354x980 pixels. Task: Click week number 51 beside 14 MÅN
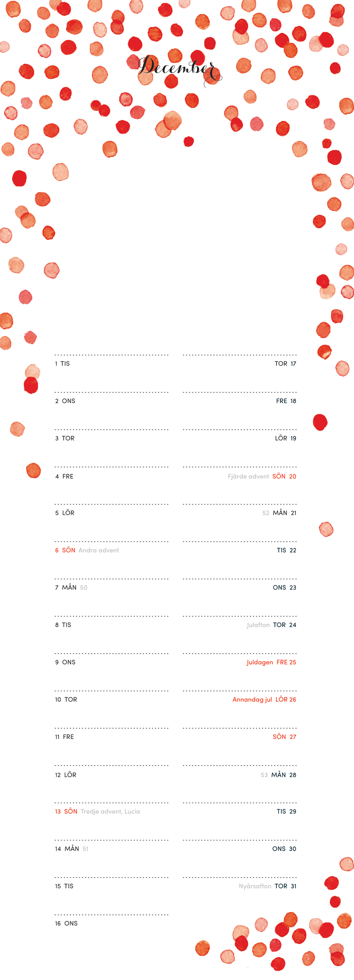point(86,849)
